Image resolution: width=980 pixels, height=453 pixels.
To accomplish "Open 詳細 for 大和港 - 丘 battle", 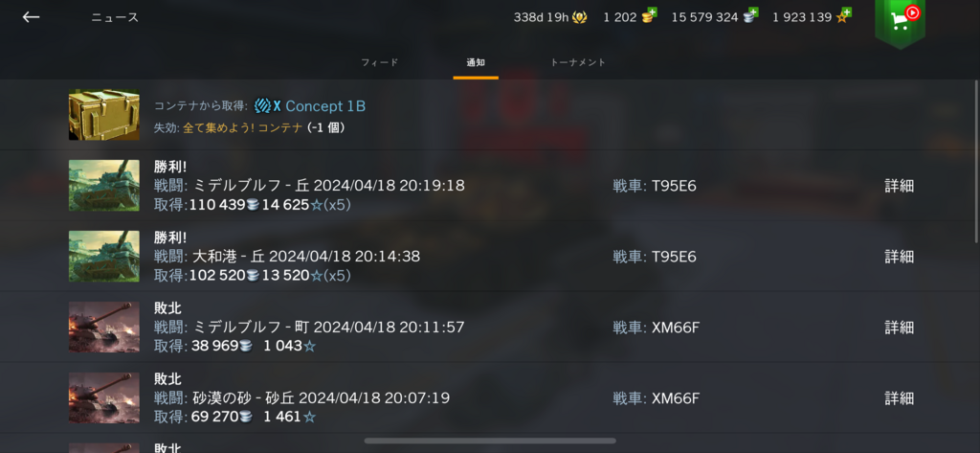I will [899, 257].
